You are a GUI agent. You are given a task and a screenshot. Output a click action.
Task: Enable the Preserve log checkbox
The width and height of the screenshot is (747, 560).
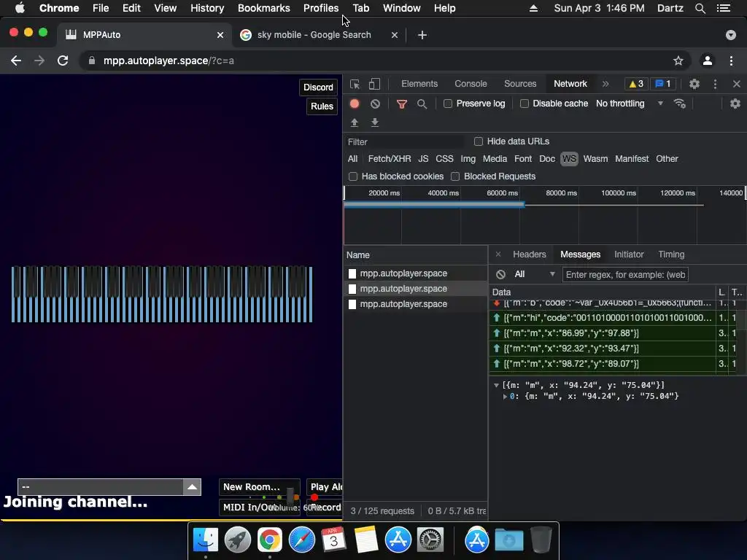(x=447, y=104)
